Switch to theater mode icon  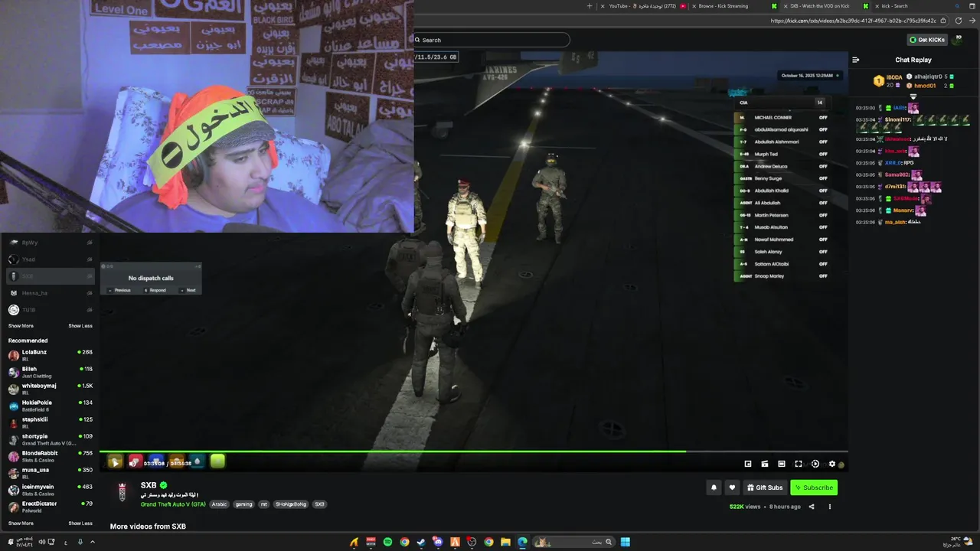coord(782,464)
